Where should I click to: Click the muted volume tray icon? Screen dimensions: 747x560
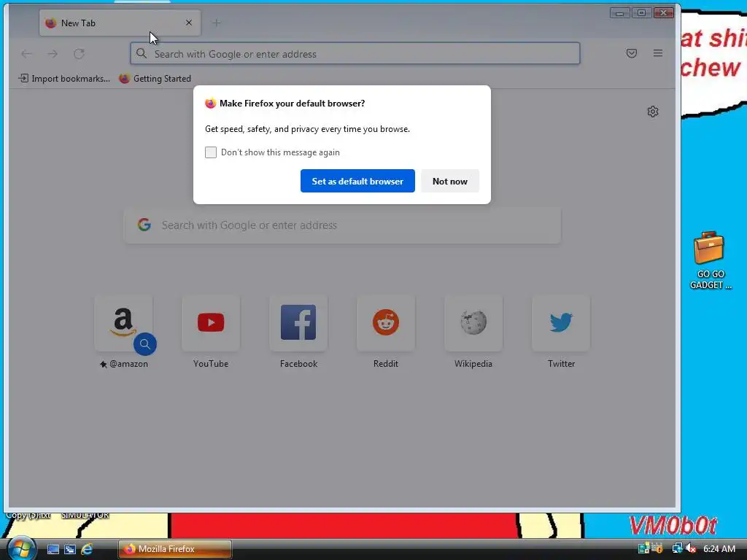click(x=691, y=548)
